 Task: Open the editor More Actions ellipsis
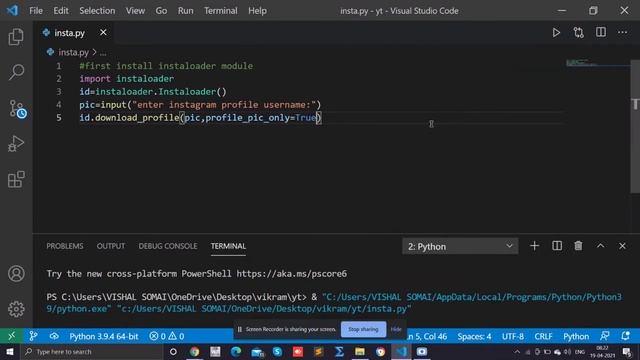(622, 32)
